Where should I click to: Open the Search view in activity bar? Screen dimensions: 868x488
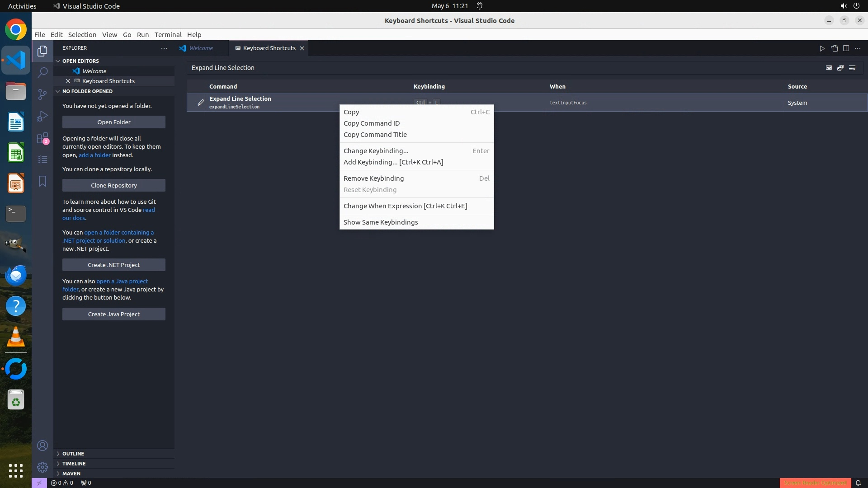pyautogui.click(x=42, y=72)
